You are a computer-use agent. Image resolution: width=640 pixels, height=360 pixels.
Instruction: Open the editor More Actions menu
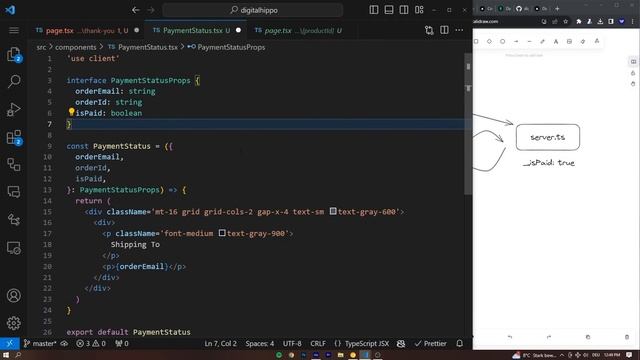[459, 30]
